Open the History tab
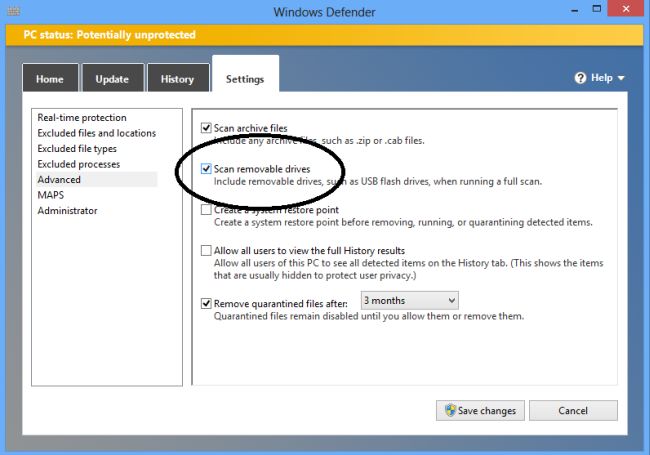The height and width of the screenshot is (455, 650). pos(178,78)
